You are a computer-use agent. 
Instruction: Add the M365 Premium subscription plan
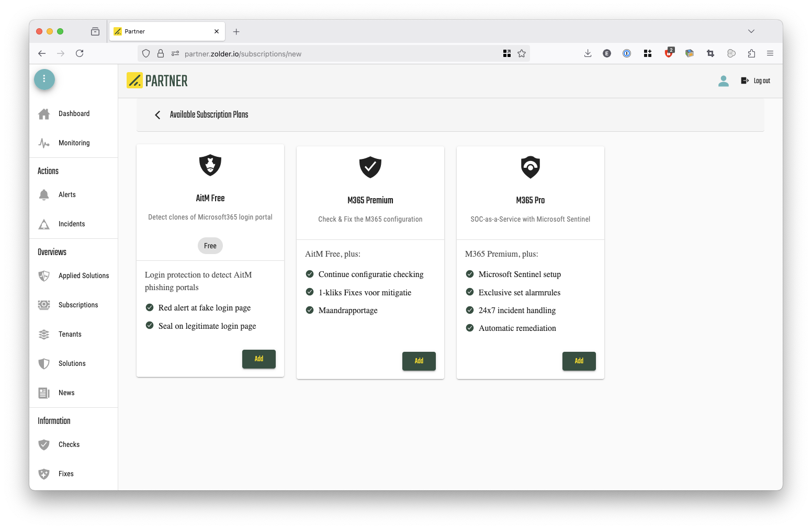click(419, 361)
